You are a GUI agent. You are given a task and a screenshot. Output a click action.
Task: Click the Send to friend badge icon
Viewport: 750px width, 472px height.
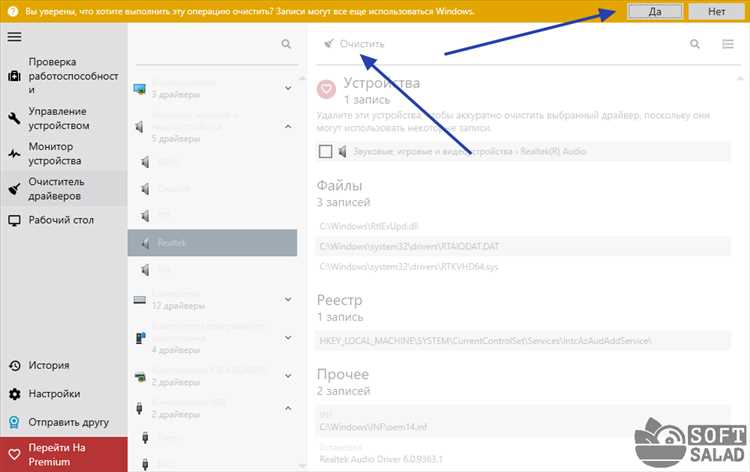point(14,422)
